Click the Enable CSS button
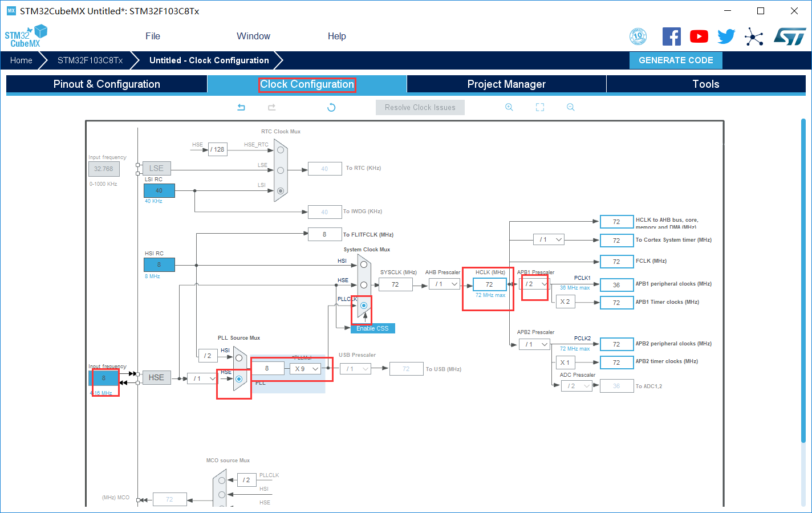812x513 pixels. [x=372, y=328]
